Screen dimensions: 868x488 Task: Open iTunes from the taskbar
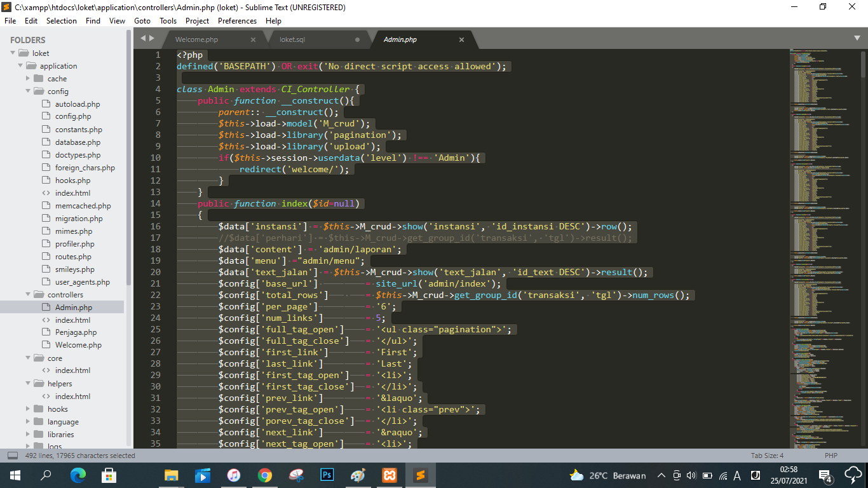coord(233,475)
